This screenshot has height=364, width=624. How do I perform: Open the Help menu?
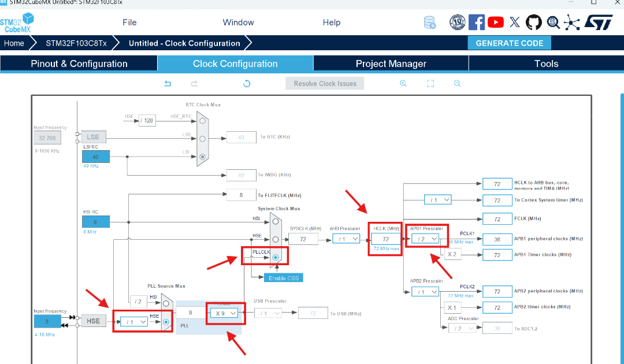[x=332, y=23]
